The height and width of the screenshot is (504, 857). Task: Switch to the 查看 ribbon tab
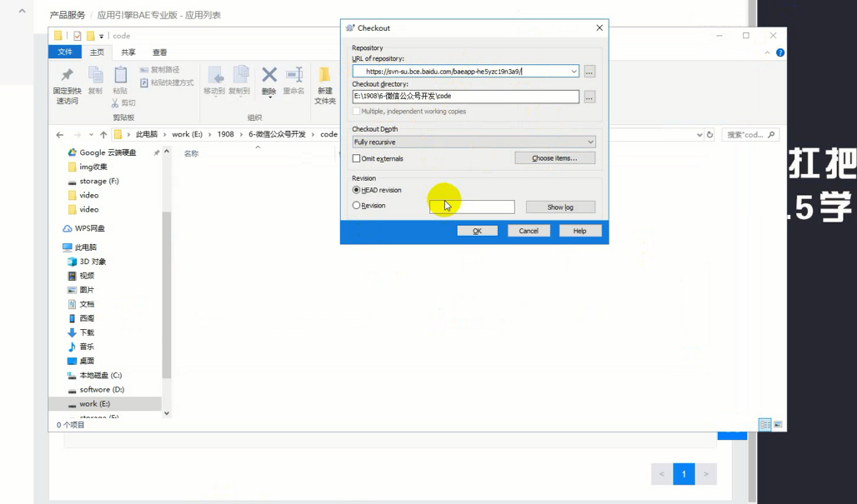159,52
